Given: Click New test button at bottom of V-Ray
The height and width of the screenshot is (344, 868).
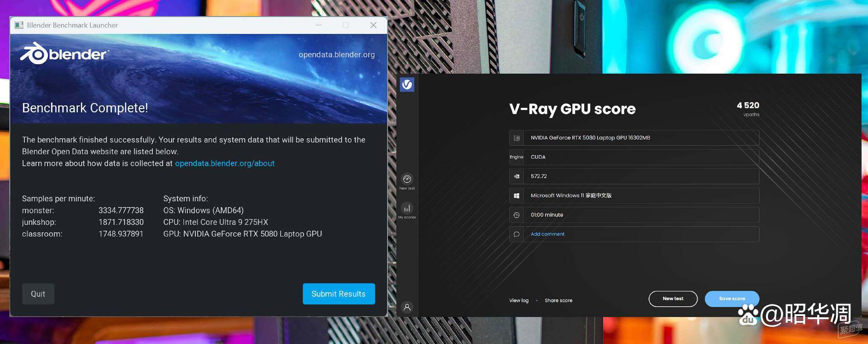Looking at the screenshot, I should click(673, 299).
